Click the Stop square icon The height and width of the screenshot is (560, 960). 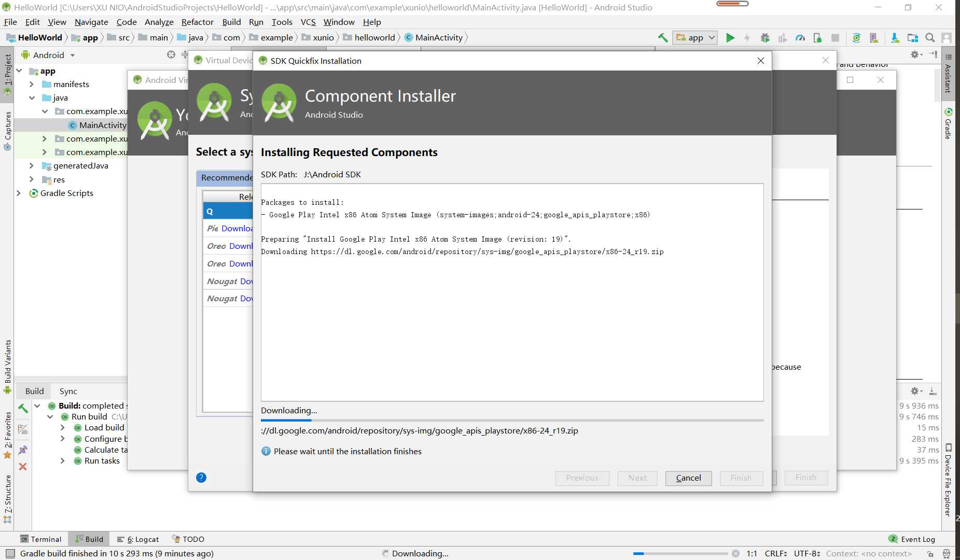pyautogui.click(x=835, y=37)
